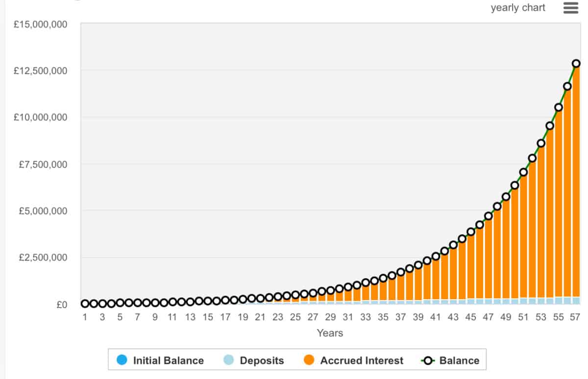Hide the Deposits series via legend label
The height and width of the screenshot is (379, 588).
262,360
